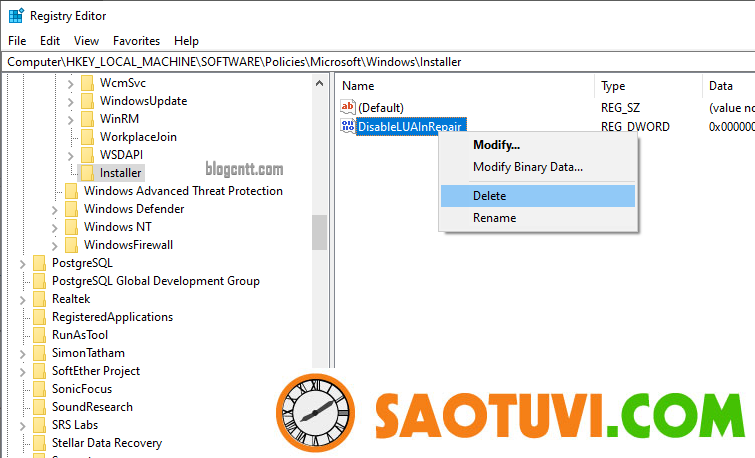Click the Windows NT folder icon
755x458 pixels.
coord(72,226)
